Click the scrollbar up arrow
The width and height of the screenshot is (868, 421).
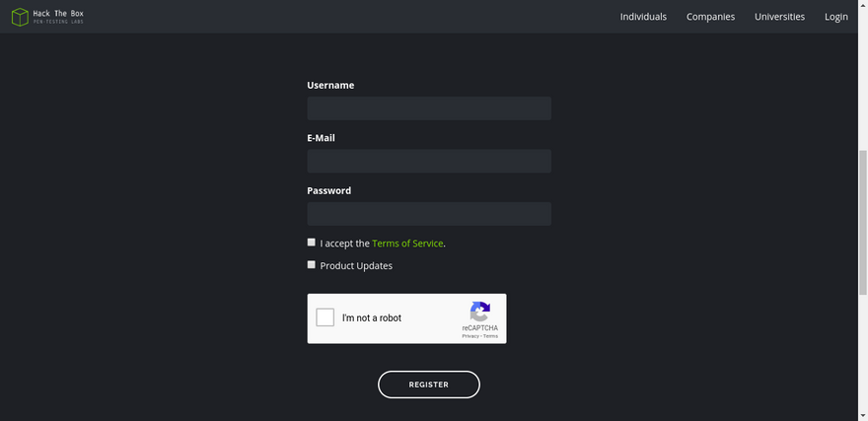coord(863,5)
